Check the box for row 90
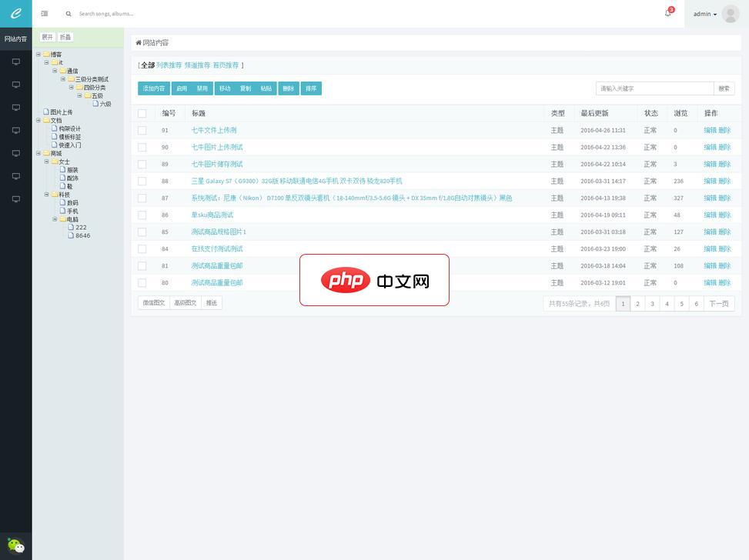 (x=142, y=147)
